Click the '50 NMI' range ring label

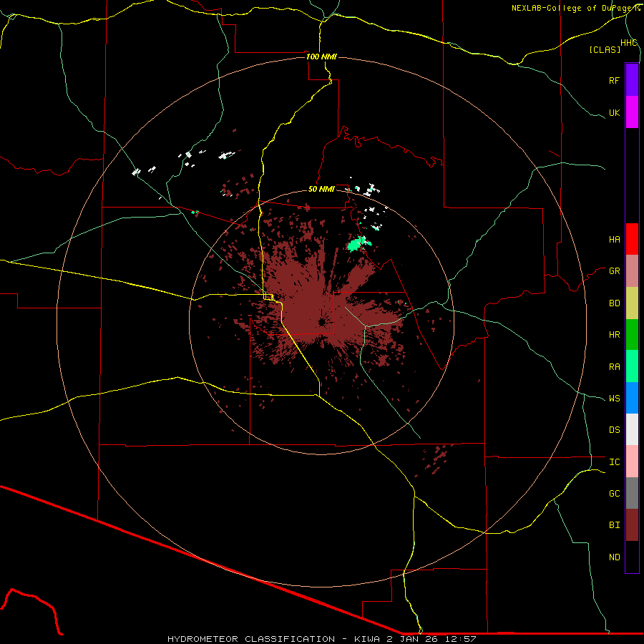pyautogui.click(x=321, y=189)
